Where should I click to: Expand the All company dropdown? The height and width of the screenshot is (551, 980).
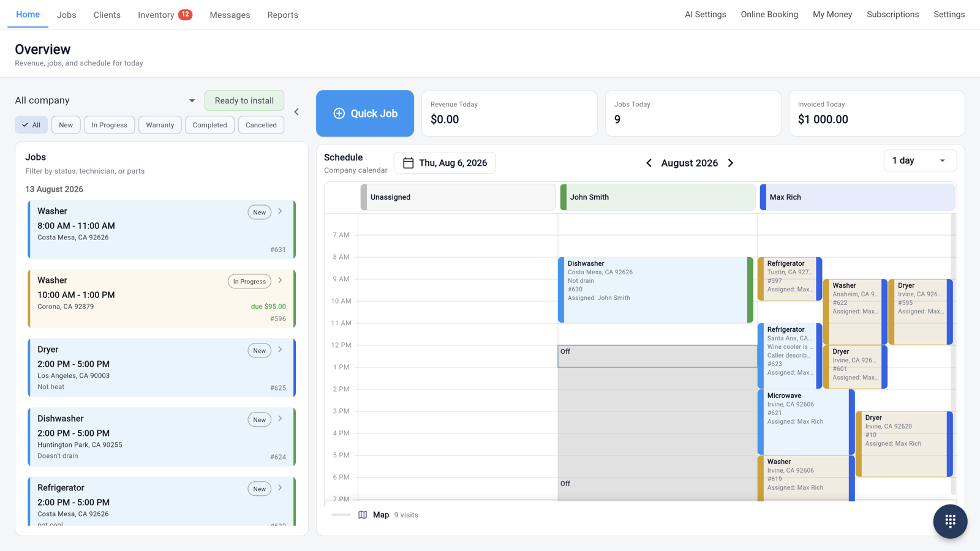click(105, 100)
